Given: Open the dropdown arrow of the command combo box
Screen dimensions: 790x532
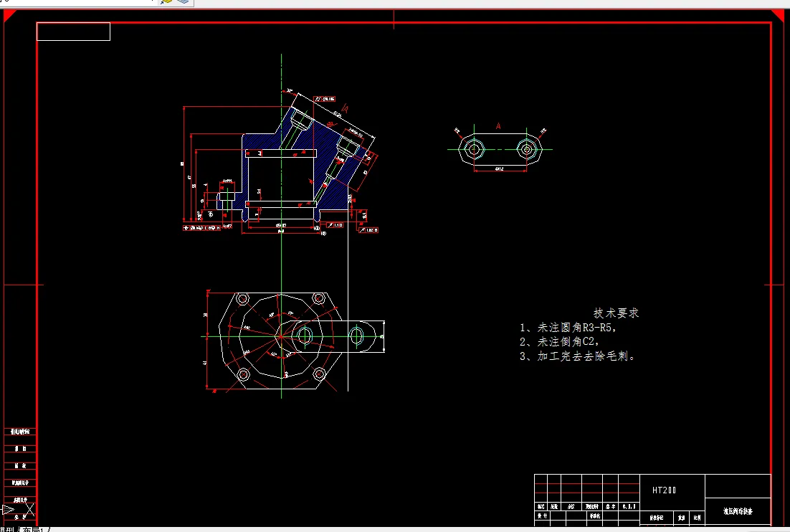Looking at the screenshot, I should point(151,2).
